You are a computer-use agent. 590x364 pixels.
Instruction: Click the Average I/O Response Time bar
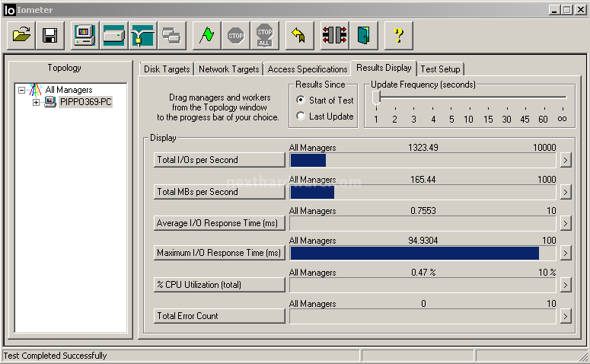423,224
